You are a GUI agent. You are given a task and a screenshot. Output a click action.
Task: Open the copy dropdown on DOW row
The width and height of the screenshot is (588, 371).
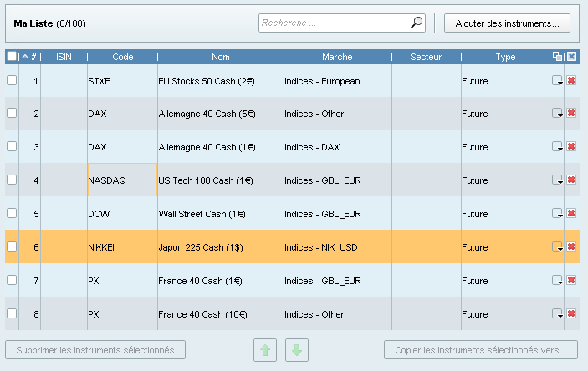click(557, 214)
